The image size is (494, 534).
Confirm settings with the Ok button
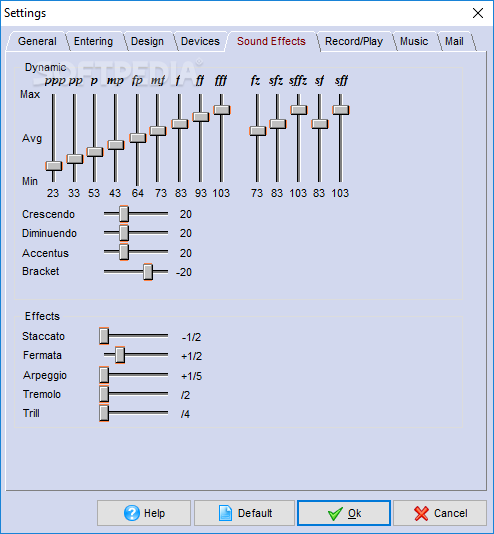[x=344, y=513]
